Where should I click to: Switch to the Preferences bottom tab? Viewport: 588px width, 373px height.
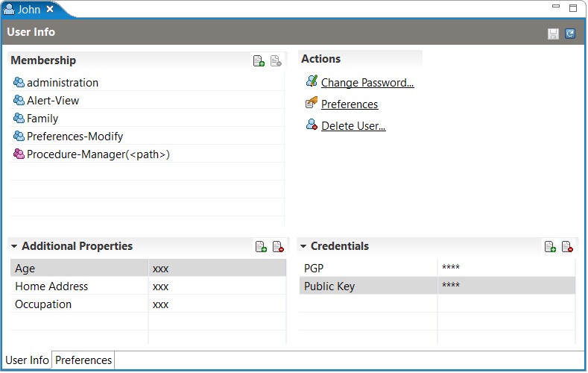coord(83,360)
